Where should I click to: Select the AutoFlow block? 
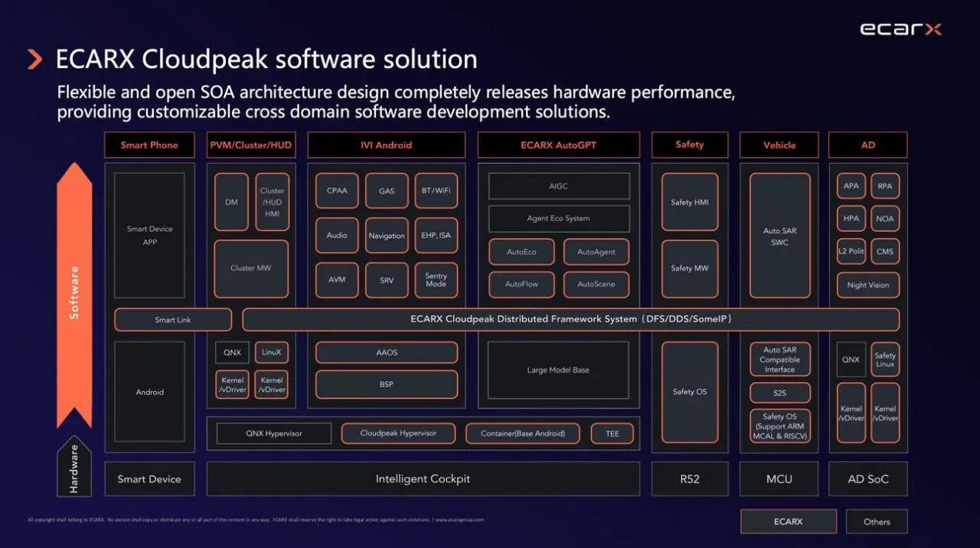[x=521, y=284]
